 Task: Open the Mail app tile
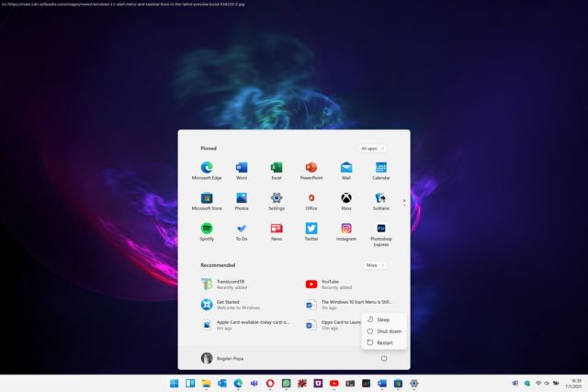point(346,171)
